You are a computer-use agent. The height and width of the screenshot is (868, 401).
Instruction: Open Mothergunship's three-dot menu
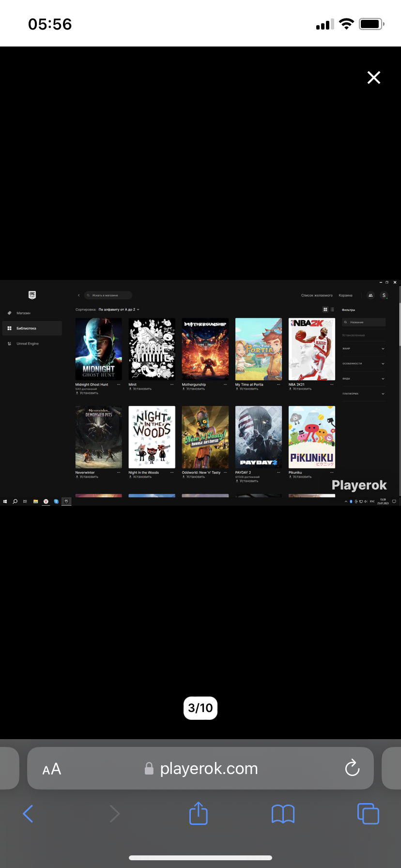point(225,385)
